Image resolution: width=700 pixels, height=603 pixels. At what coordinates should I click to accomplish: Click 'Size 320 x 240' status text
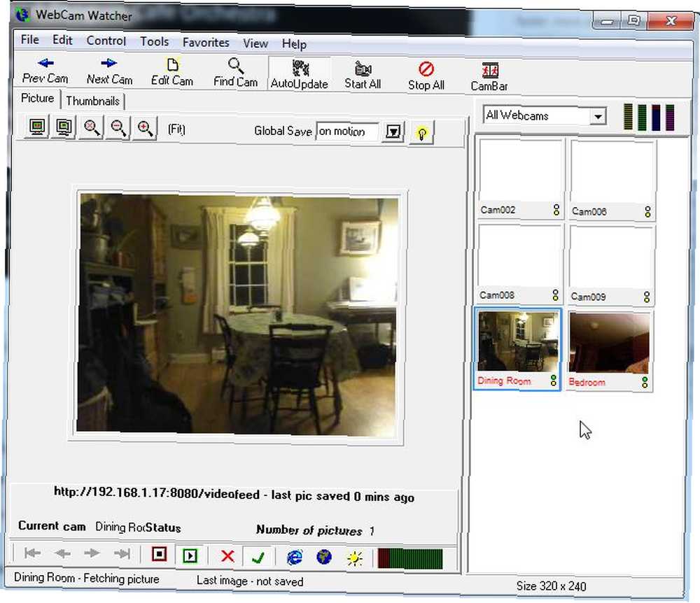(551, 586)
